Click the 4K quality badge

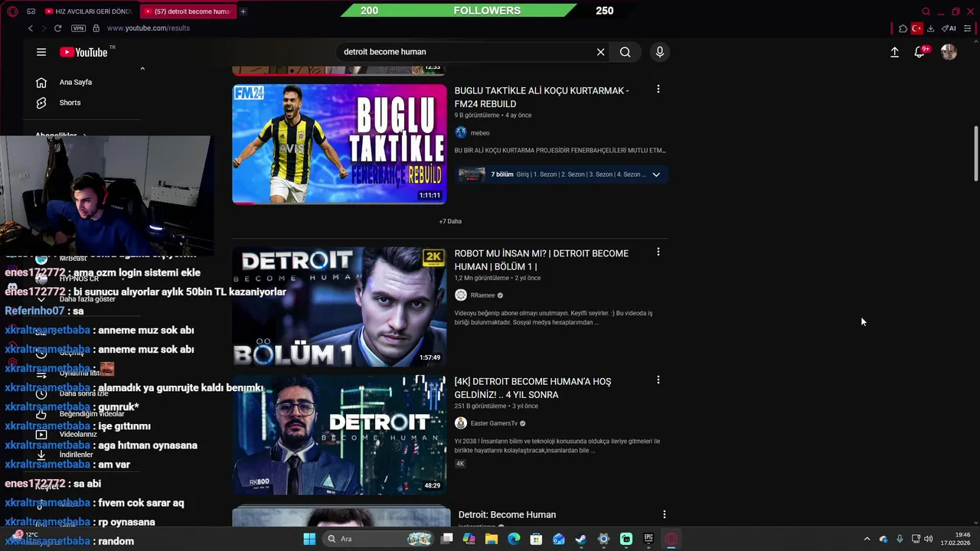pyautogui.click(x=460, y=464)
